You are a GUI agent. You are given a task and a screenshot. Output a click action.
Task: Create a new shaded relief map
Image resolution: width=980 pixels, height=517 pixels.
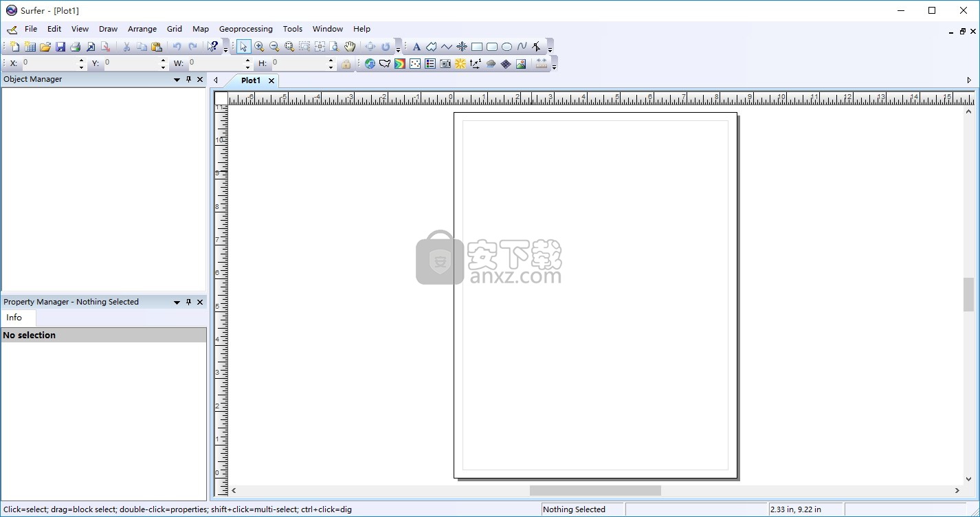point(460,64)
